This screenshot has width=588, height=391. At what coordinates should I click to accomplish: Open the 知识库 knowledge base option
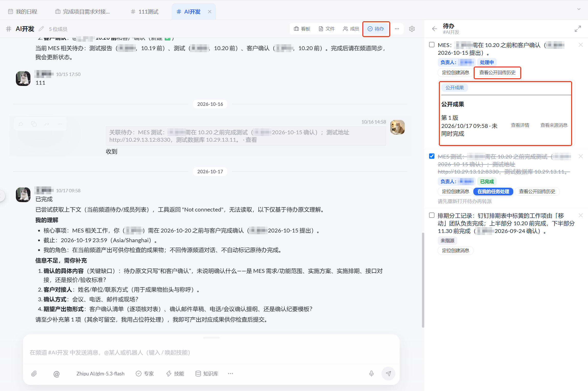[207, 374]
